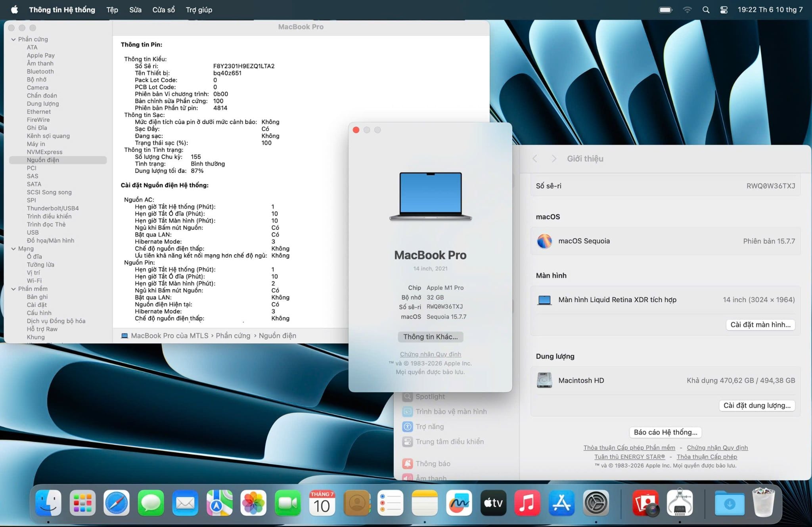Select NVMExpress in the hardware list
Viewport: 812px width, 527px height.
coord(44,152)
